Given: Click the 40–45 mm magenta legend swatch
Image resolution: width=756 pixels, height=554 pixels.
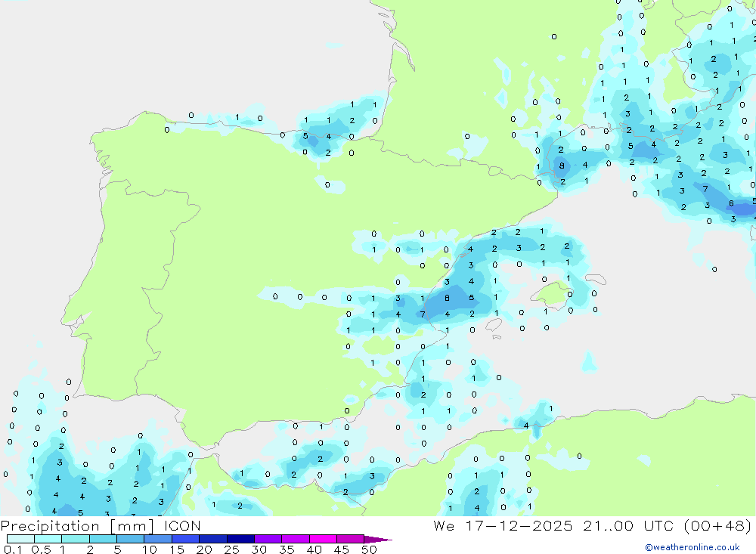Looking at the screenshot, I should click(x=323, y=539).
